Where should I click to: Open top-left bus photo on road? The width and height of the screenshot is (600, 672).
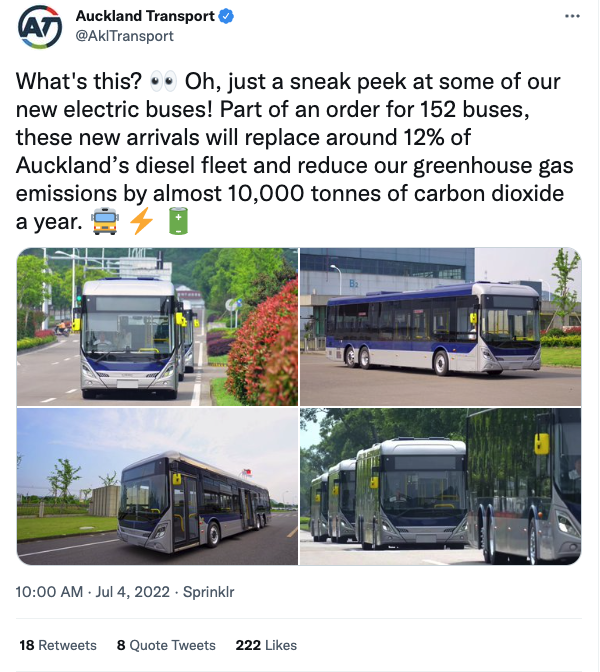tap(157, 326)
